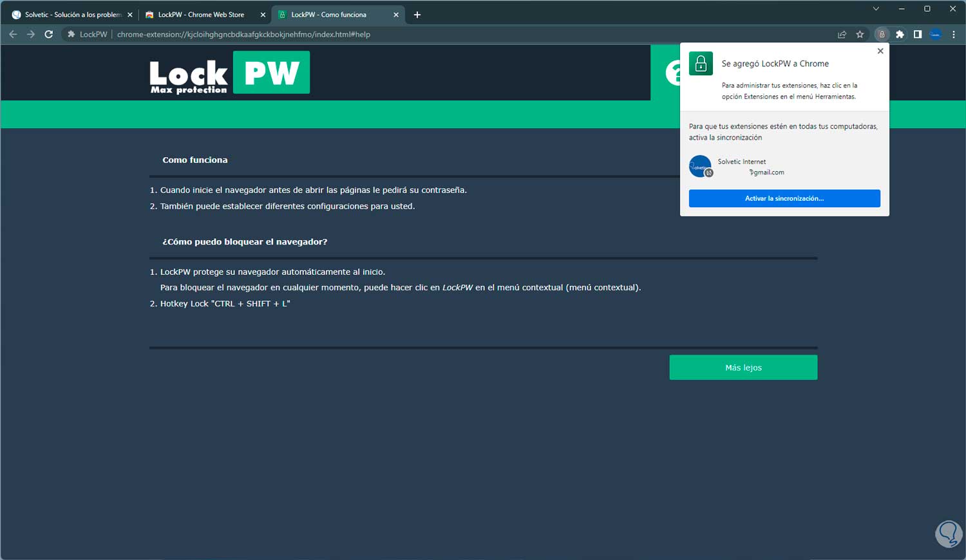The image size is (966, 560).
Task: Go back with the browser back arrow
Action: [13, 34]
